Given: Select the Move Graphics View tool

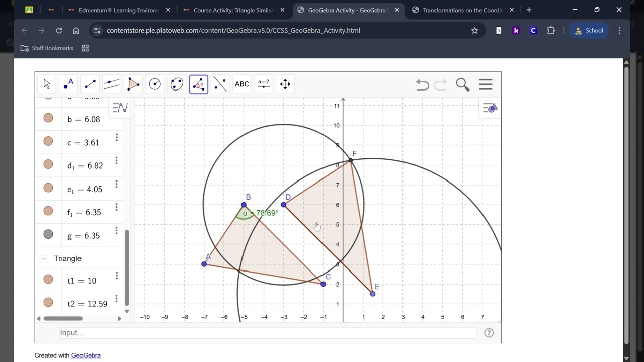Looking at the screenshot, I should click(285, 84).
